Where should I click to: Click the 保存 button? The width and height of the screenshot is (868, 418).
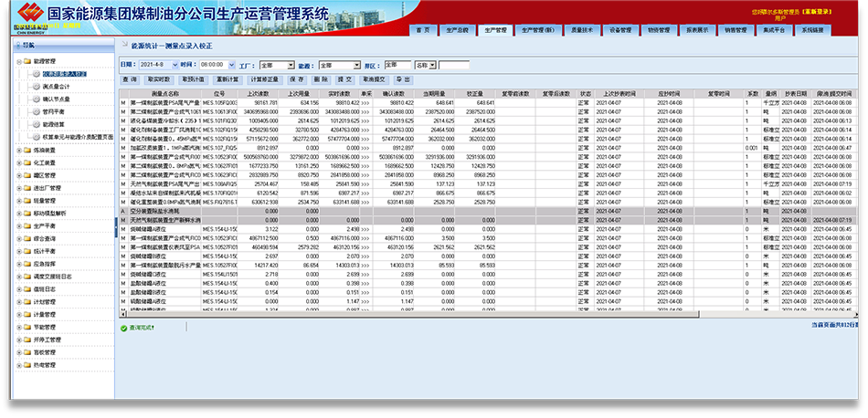[x=296, y=79]
